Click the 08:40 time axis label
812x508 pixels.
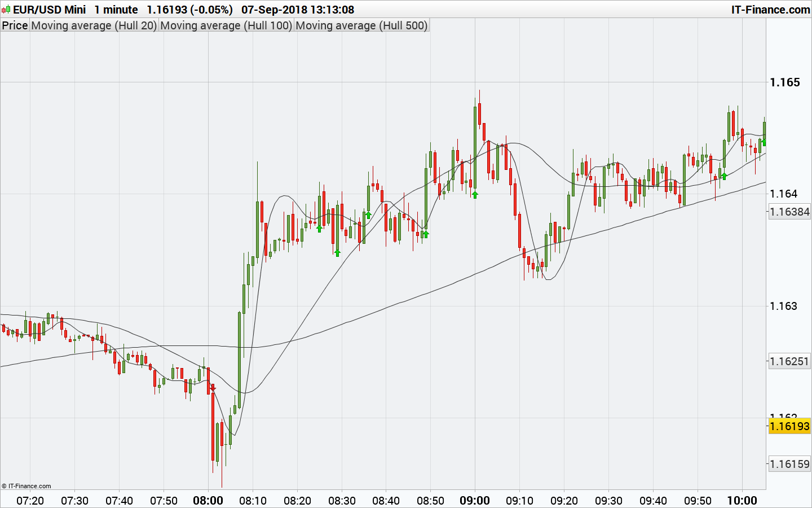click(386, 501)
